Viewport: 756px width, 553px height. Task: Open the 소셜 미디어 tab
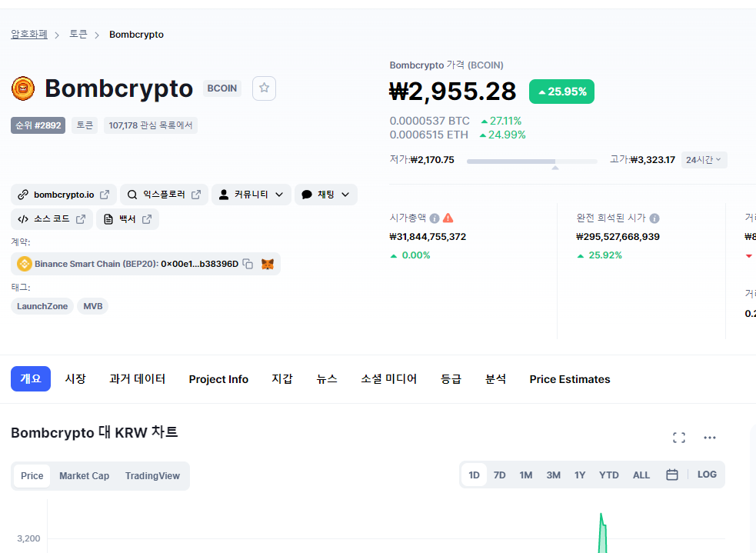(x=389, y=379)
